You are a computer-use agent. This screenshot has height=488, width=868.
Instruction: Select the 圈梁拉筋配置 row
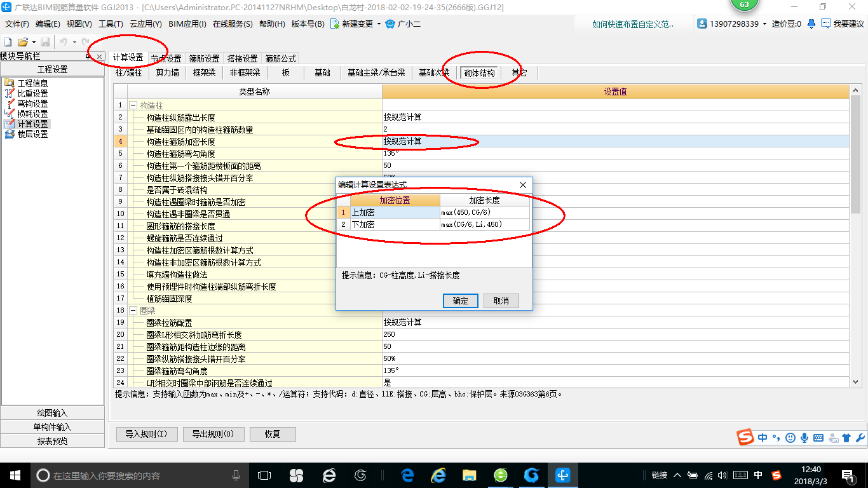pyautogui.click(x=480, y=323)
